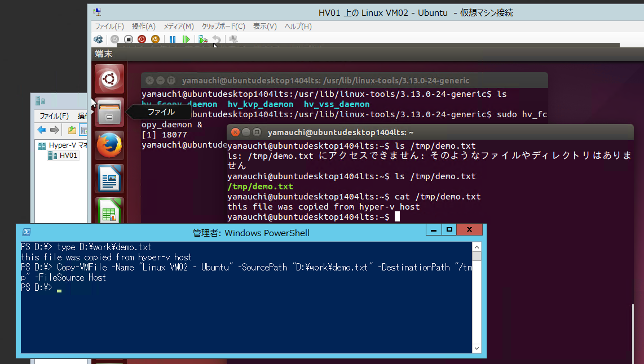This screenshot has width=644, height=364.
Task: Minimize the Windows PowerShell window
Action: click(x=433, y=229)
